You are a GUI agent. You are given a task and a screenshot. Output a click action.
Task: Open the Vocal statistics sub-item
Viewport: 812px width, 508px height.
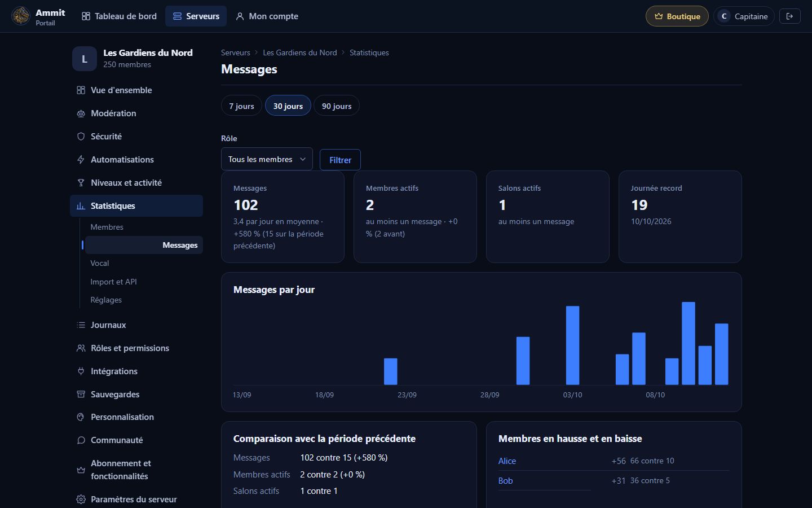(144, 263)
